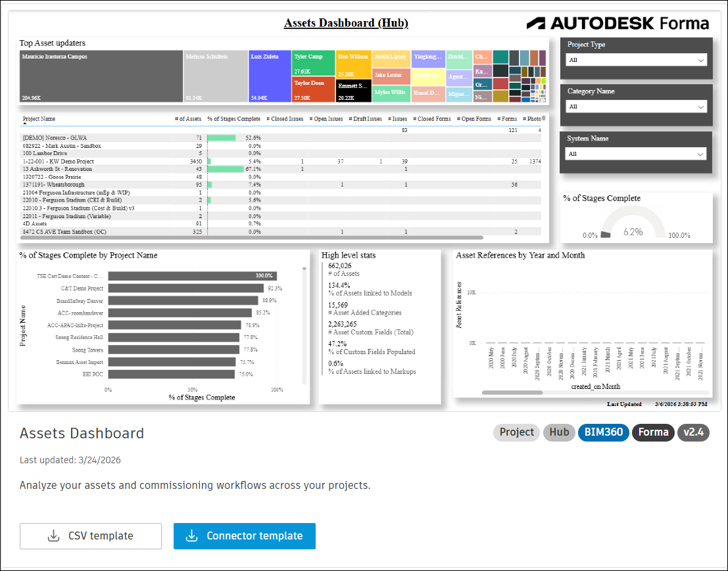Click the 662,026 # of Assets stat
Screen dimensions: 728x571
click(x=343, y=269)
